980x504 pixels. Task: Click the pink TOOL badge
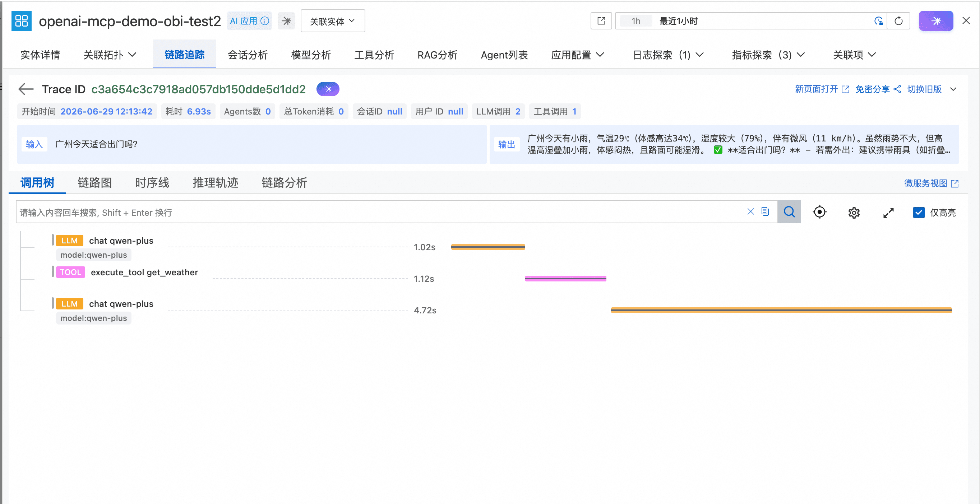click(x=70, y=272)
